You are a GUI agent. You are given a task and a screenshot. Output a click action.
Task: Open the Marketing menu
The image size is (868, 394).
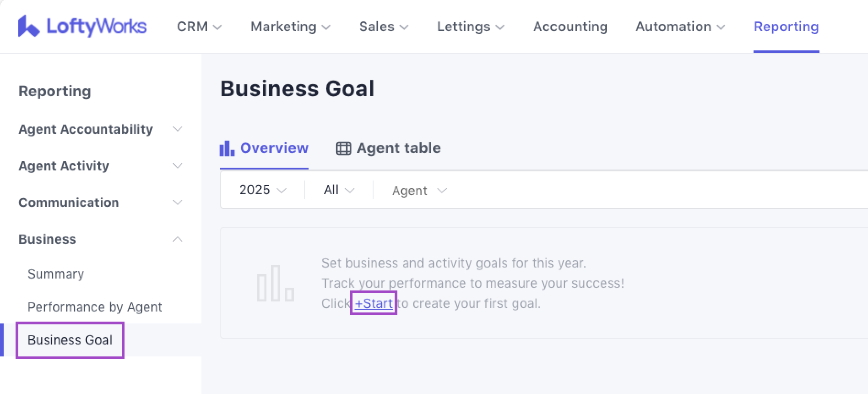290,27
